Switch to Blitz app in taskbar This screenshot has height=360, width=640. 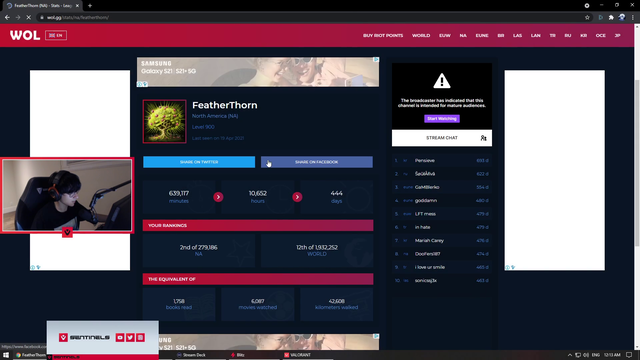click(x=238, y=355)
